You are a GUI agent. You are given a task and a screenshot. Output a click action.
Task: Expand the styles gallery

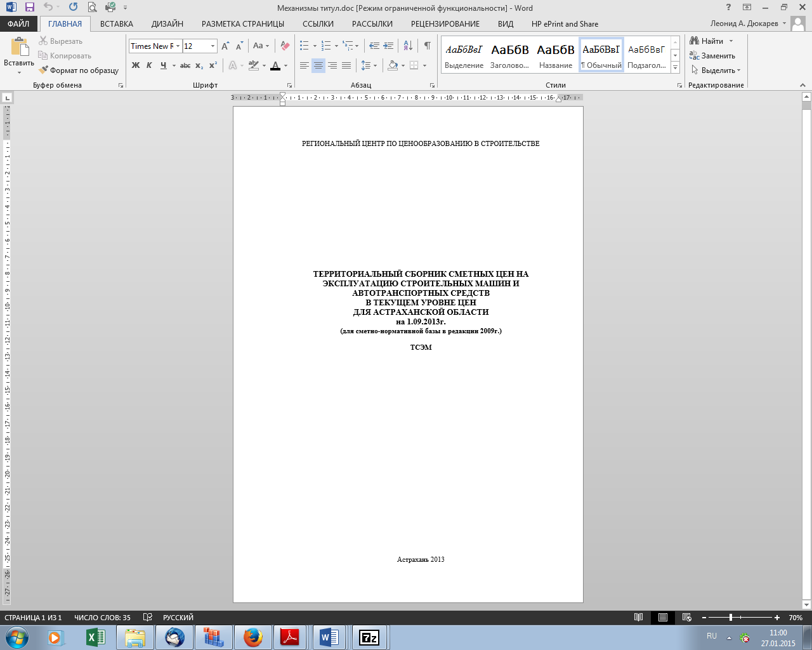tap(675, 67)
